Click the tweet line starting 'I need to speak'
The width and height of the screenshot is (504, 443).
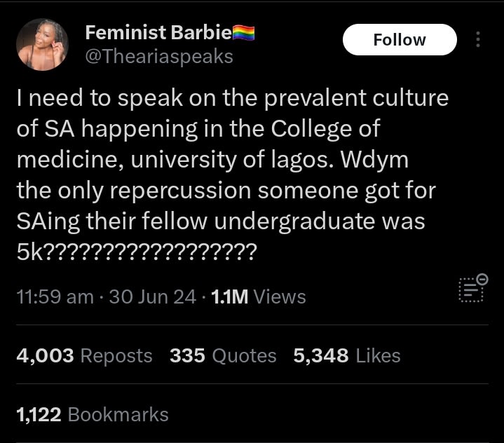pyautogui.click(x=231, y=97)
